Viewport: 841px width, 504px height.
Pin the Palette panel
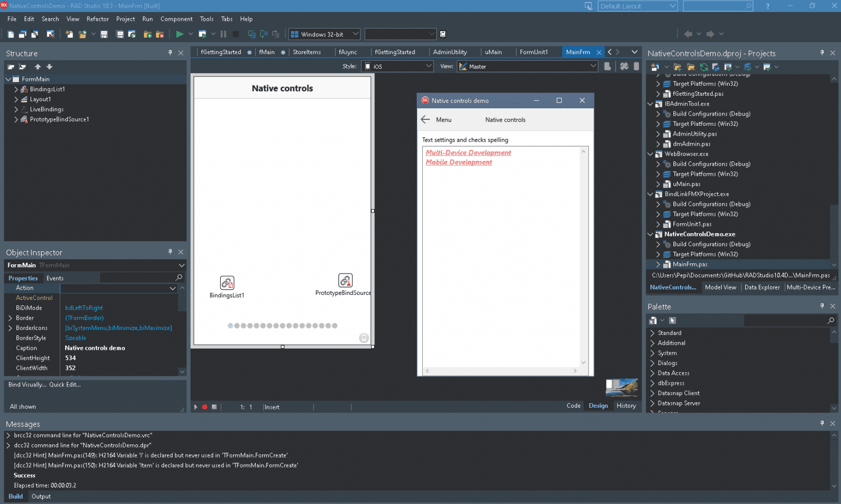(822, 306)
